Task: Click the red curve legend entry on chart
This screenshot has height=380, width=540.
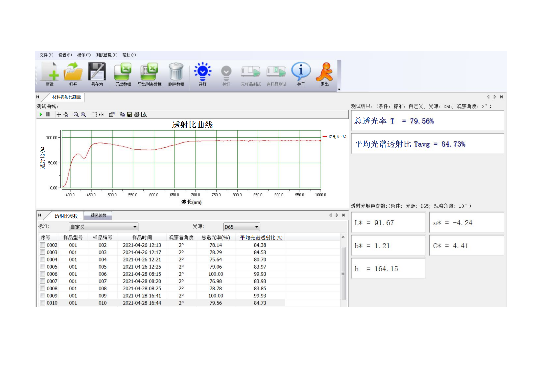Action: (x=334, y=137)
